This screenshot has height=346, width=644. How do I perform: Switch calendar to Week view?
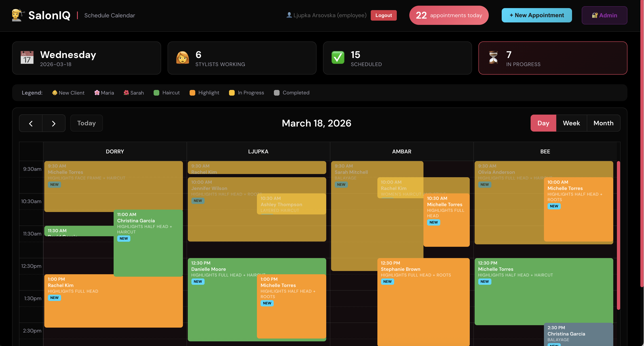(571, 123)
